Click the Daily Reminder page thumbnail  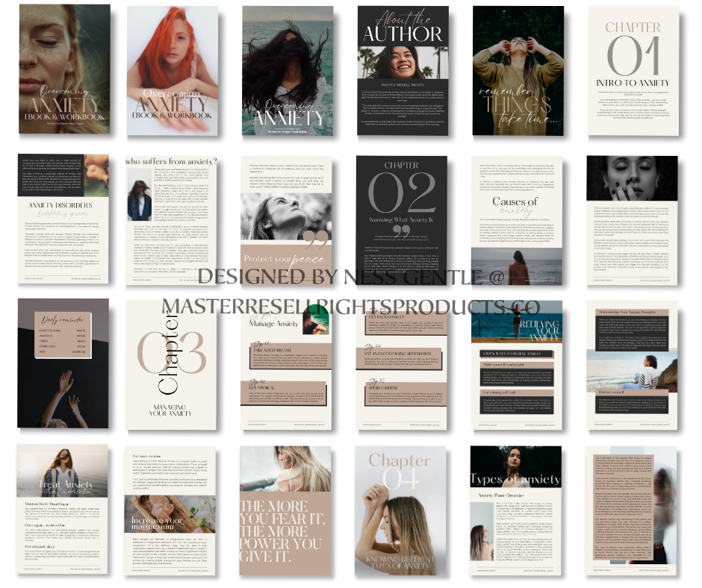coord(63,364)
